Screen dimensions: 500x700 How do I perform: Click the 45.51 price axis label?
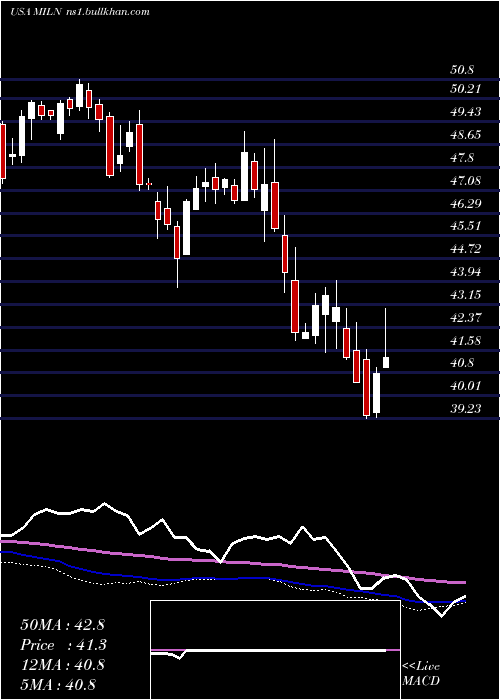click(x=466, y=226)
